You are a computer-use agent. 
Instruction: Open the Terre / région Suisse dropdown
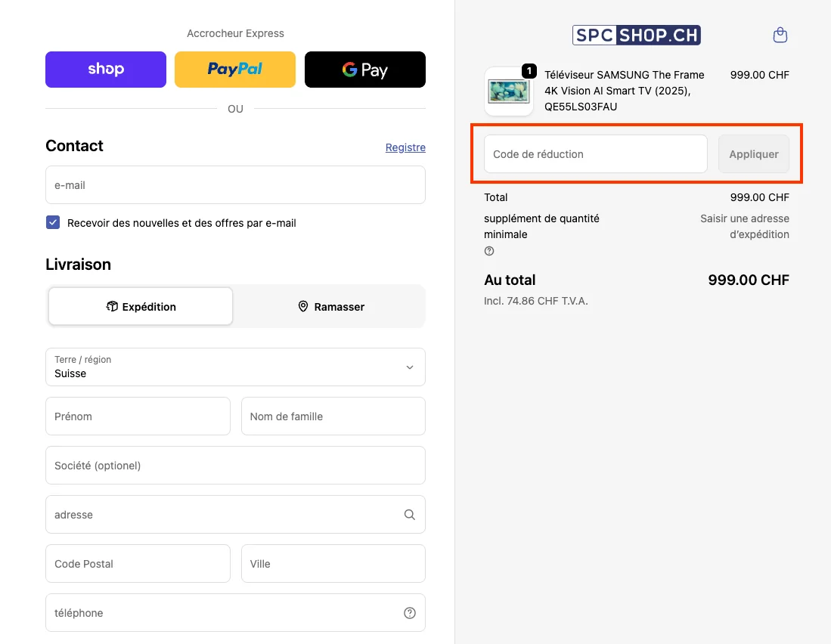tap(235, 367)
